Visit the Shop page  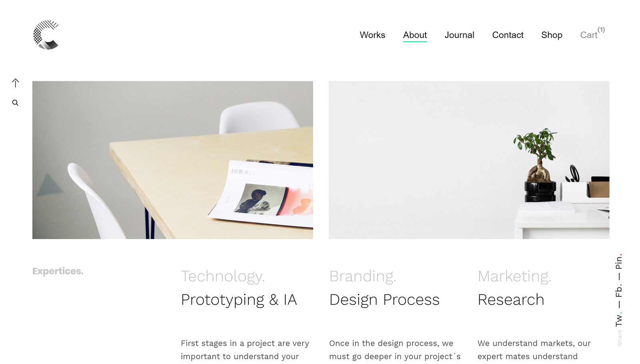pyautogui.click(x=552, y=35)
